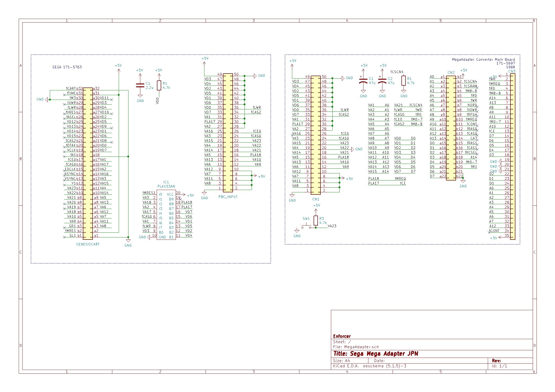Click the 'PLA18' to '!MREQ' net alias row
555x392 pixels.
click(387, 179)
